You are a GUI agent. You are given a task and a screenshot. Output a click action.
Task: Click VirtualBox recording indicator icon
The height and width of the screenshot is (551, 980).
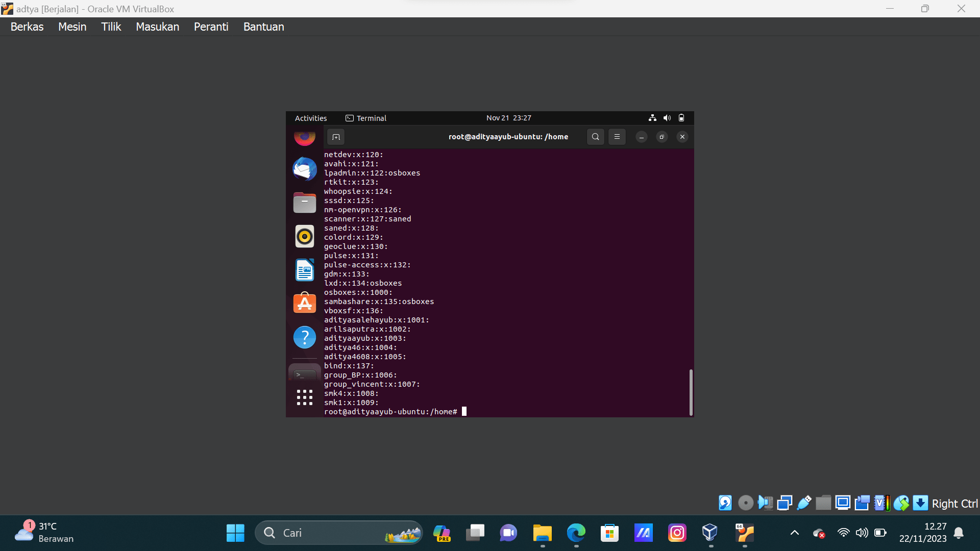click(862, 503)
